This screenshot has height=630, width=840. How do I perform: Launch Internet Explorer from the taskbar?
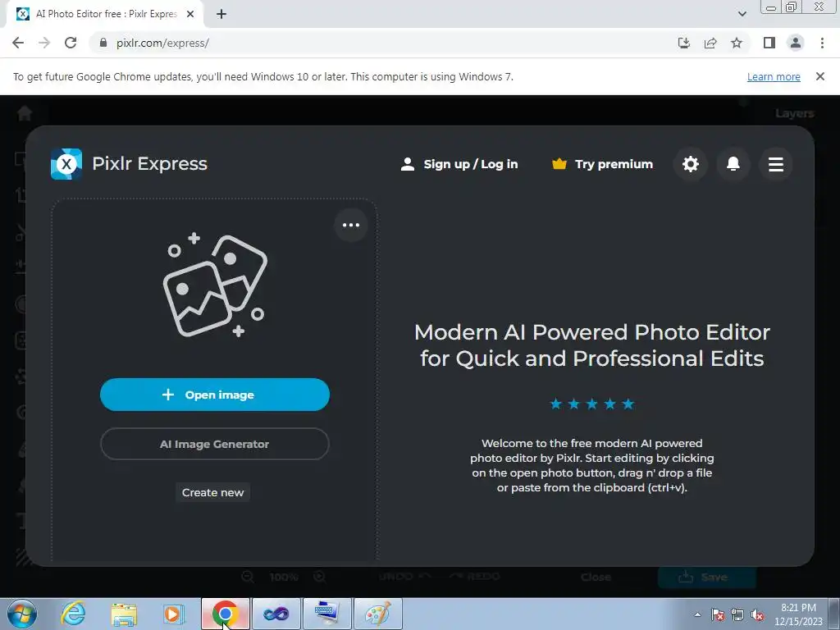(73, 614)
